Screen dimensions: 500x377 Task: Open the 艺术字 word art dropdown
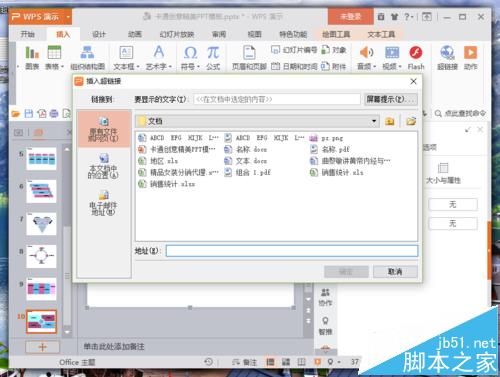pyautogui.click(x=159, y=57)
